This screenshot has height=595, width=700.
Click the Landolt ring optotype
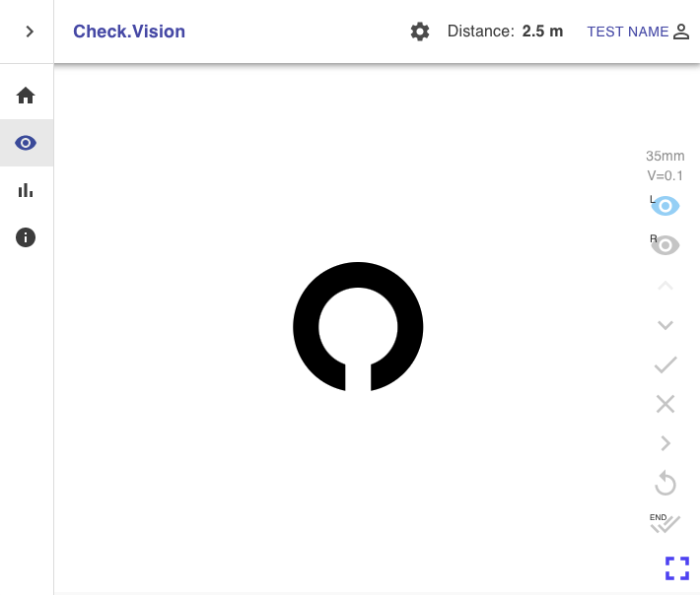tap(358, 326)
